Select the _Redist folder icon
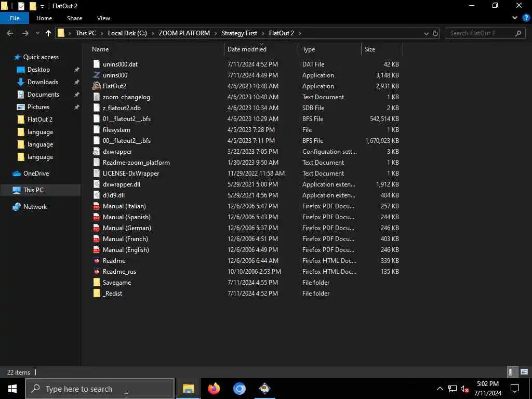The height and width of the screenshot is (399, 532). (96, 293)
